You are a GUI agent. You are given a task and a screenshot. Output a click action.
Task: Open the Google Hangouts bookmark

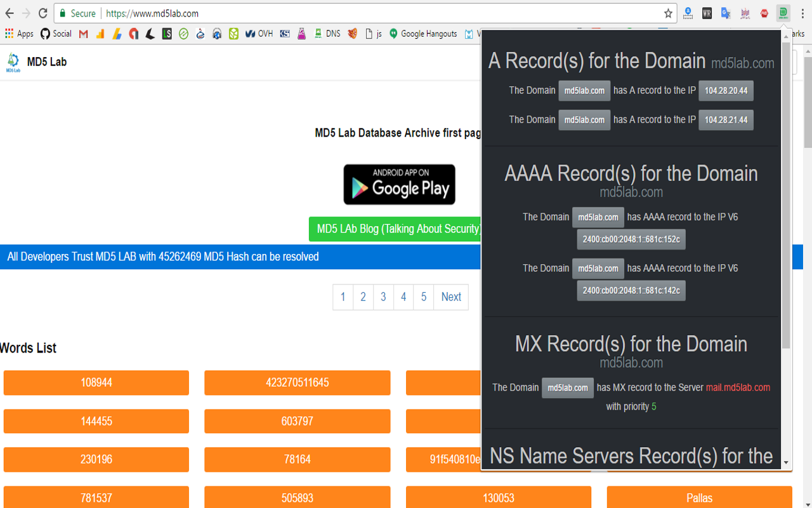coord(422,34)
